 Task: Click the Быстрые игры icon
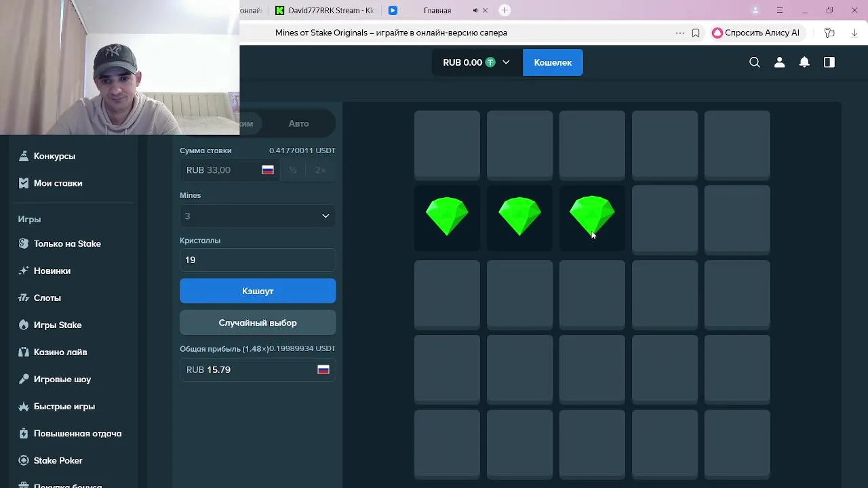click(x=24, y=406)
